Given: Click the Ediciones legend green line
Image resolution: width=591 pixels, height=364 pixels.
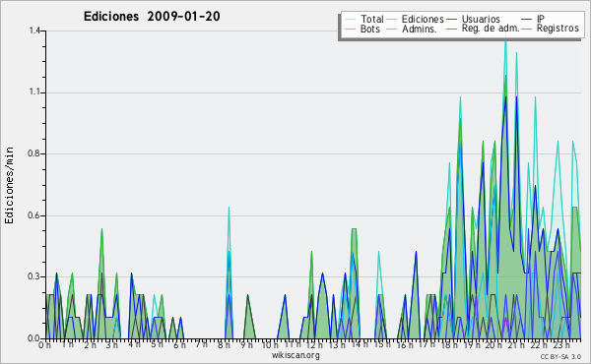Looking at the screenshot, I should [392, 20].
